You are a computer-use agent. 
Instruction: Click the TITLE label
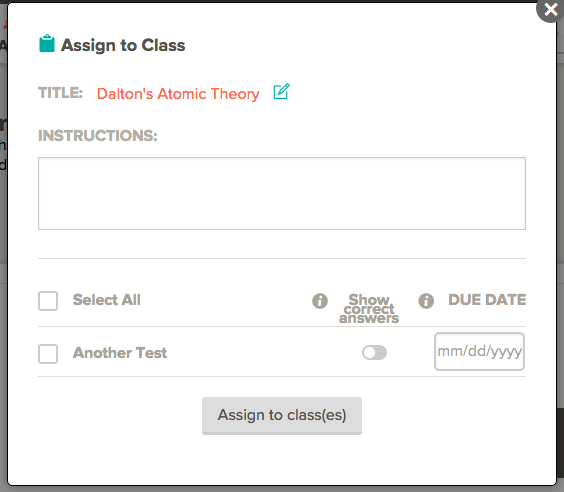point(60,93)
